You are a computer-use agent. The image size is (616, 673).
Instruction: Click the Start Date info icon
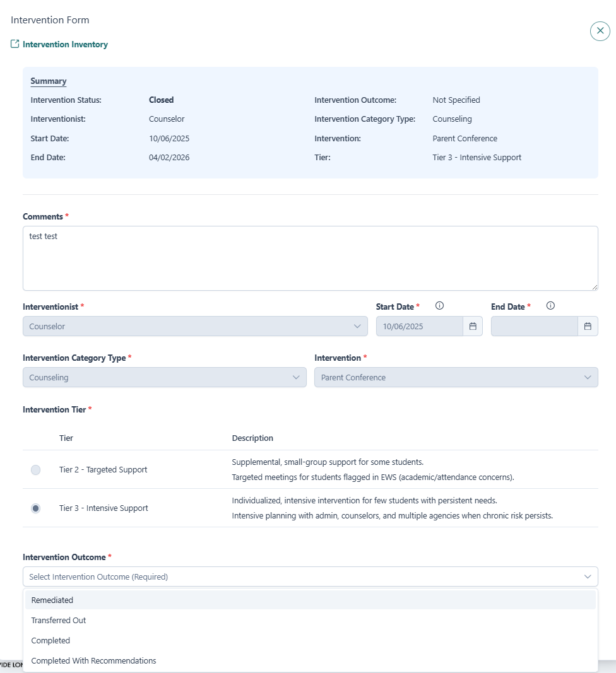pyautogui.click(x=439, y=306)
